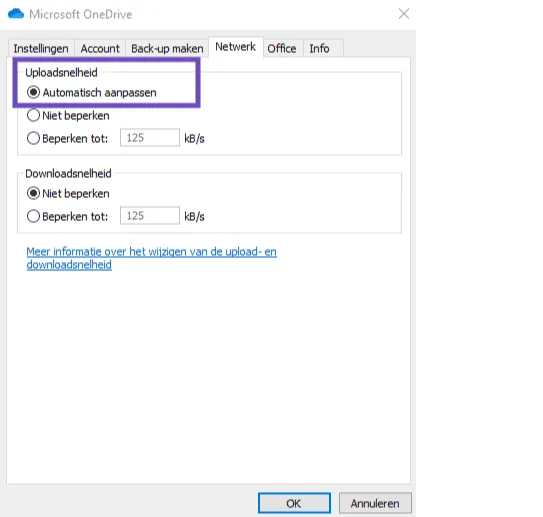Open the Office tab
This screenshot has width=543, height=517.
(282, 48)
